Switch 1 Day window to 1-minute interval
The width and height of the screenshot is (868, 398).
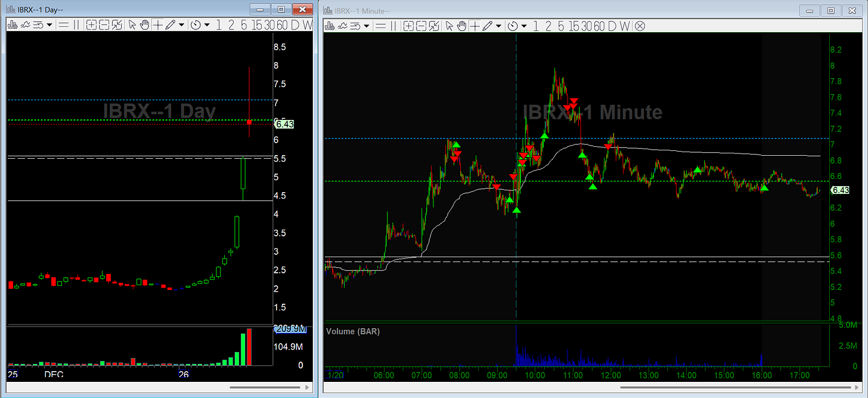(x=219, y=25)
